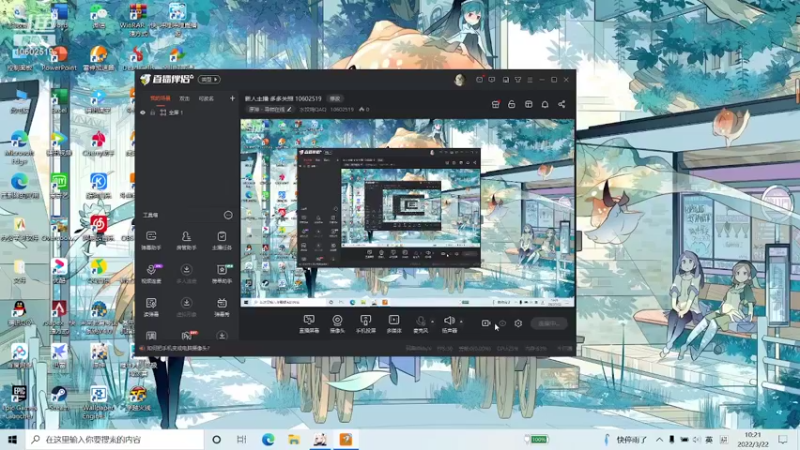Add a new scene with the plus icon
800x450 pixels.
point(232,98)
